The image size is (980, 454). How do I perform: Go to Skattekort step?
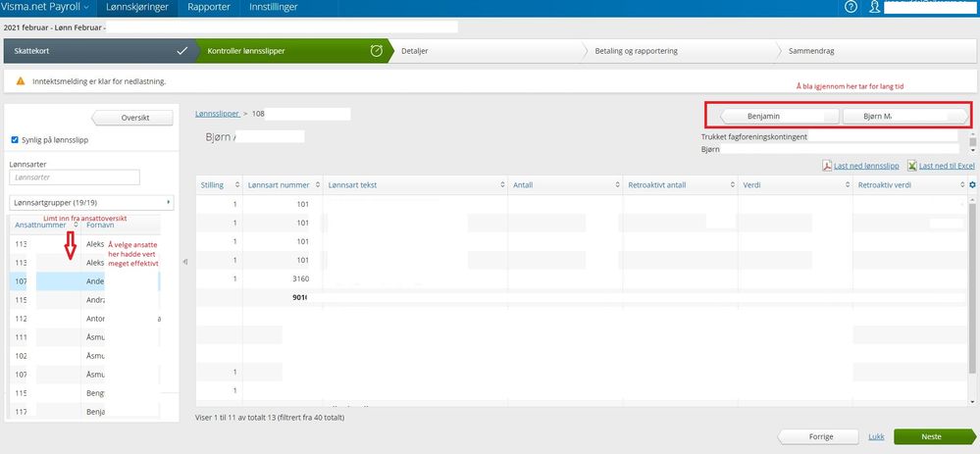pyautogui.click(x=100, y=51)
